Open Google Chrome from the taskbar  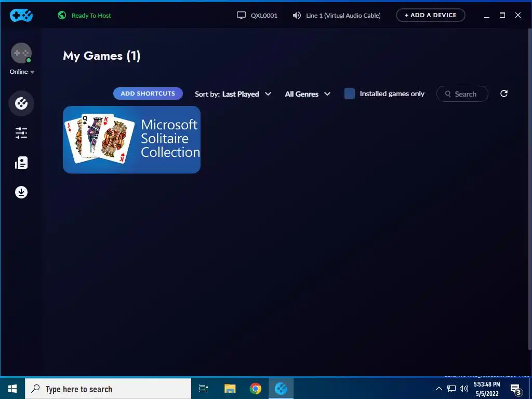click(256, 389)
